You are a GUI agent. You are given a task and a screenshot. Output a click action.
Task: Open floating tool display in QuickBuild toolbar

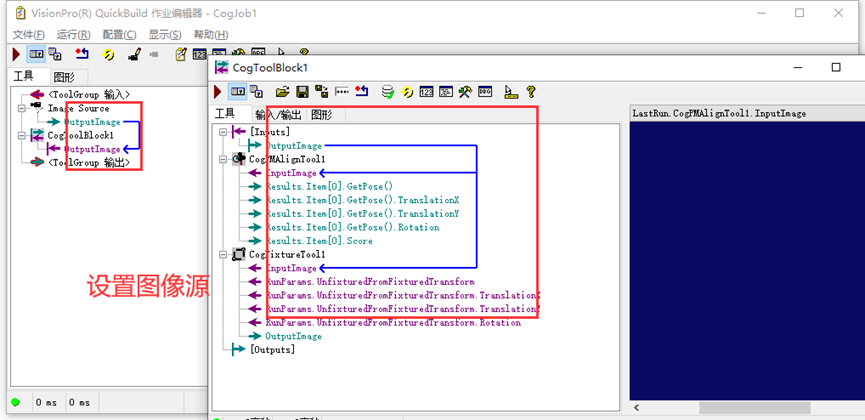[x=55, y=54]
